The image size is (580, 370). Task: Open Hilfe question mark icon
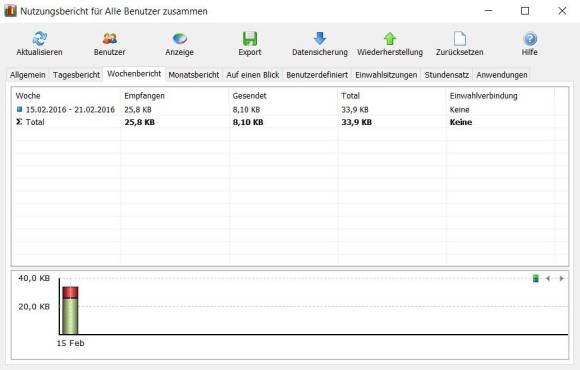click(530, 38)
